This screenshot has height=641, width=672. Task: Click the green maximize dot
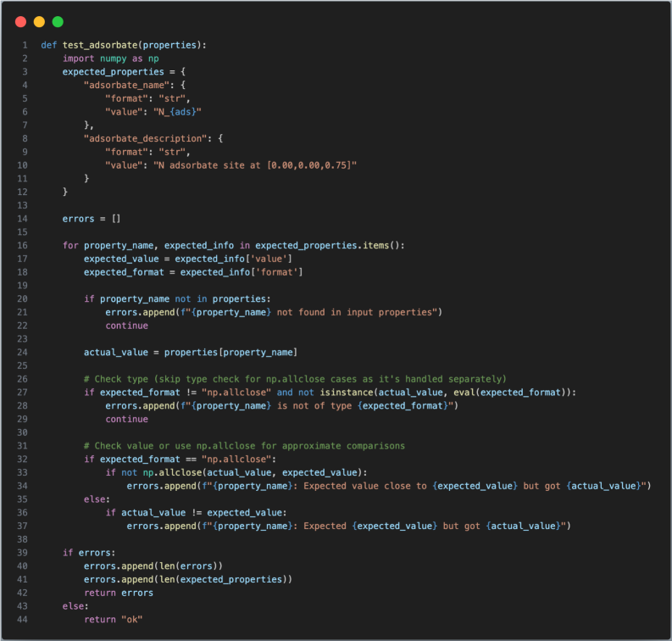click(x=58, y=22)
